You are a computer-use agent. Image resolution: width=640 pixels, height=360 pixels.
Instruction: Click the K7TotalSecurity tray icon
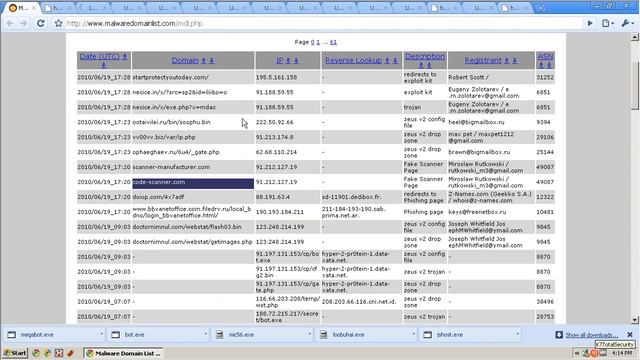[x=594, y=353]
